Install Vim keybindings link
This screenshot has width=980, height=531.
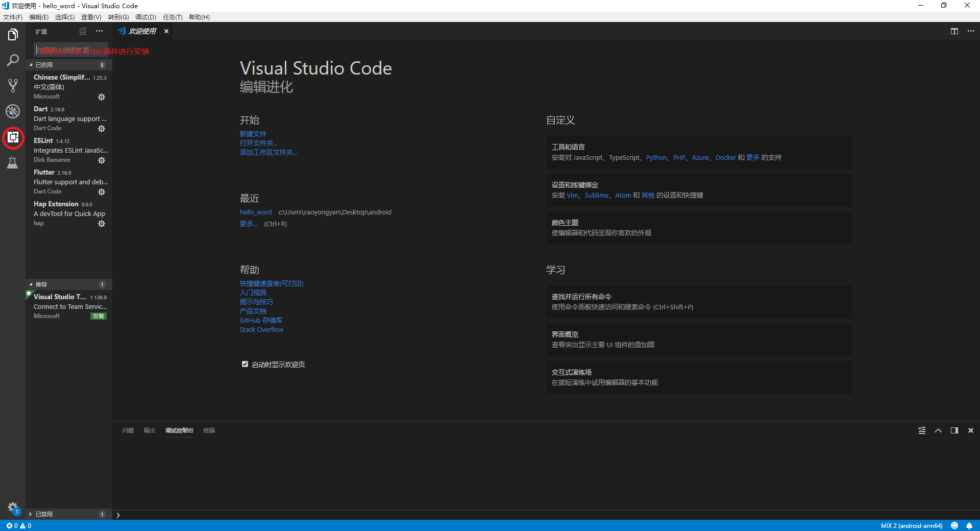(572, 195)
